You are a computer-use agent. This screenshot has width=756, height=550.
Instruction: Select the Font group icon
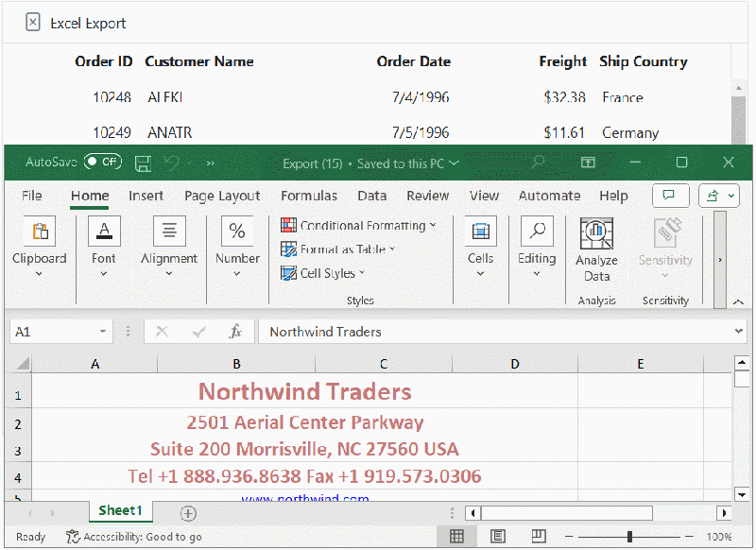[103, 230]
